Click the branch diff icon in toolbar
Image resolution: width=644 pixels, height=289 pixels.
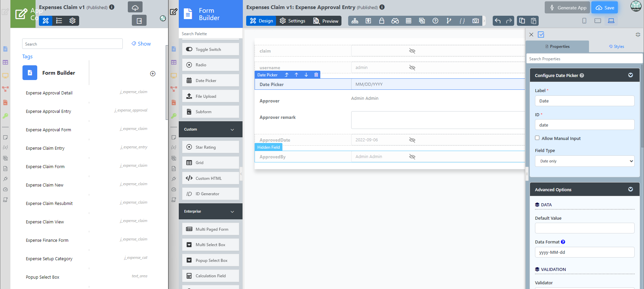pos(449,21)
